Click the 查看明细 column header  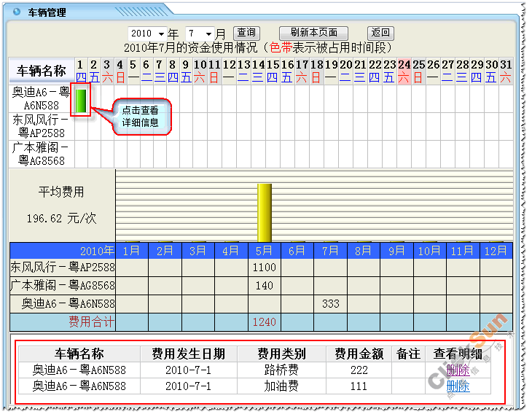point(458,354)
